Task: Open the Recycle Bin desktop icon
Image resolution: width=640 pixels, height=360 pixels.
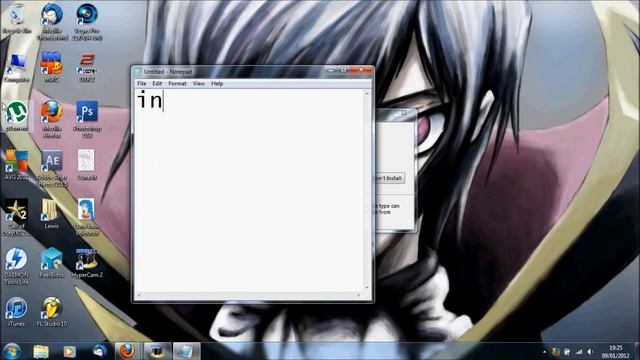Action: pyautogui.click(x=16, y=18)
